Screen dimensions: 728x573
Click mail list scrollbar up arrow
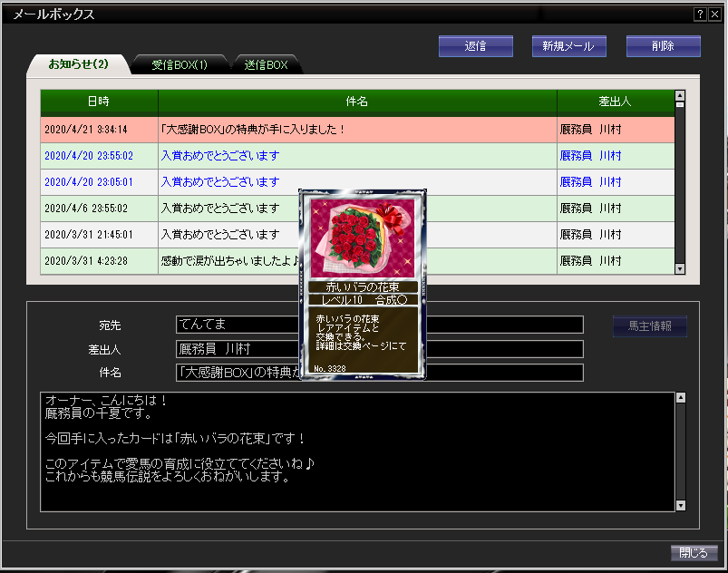680,95
